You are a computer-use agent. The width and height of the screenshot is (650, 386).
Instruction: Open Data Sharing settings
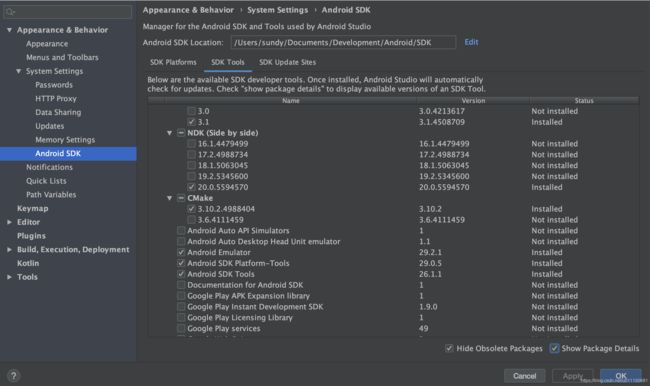click(58, 112)
